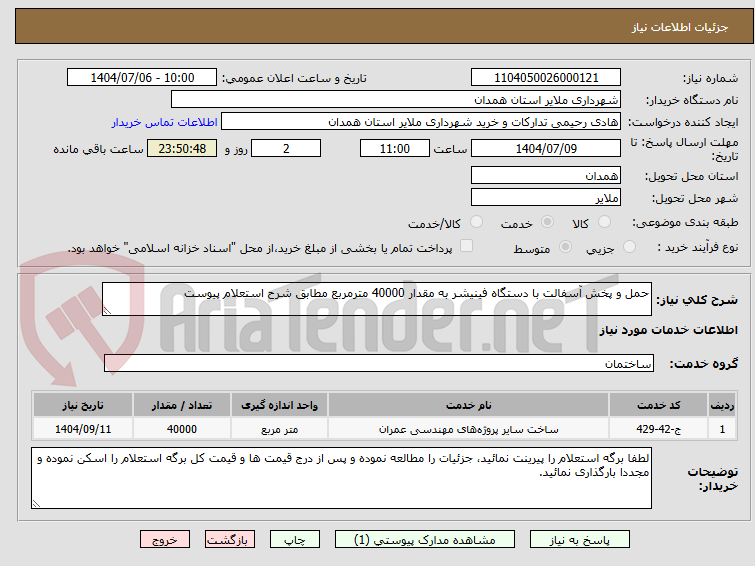Select the خدمت radio button
This screenshot has width=755, height=566.
tap(547, 222)
